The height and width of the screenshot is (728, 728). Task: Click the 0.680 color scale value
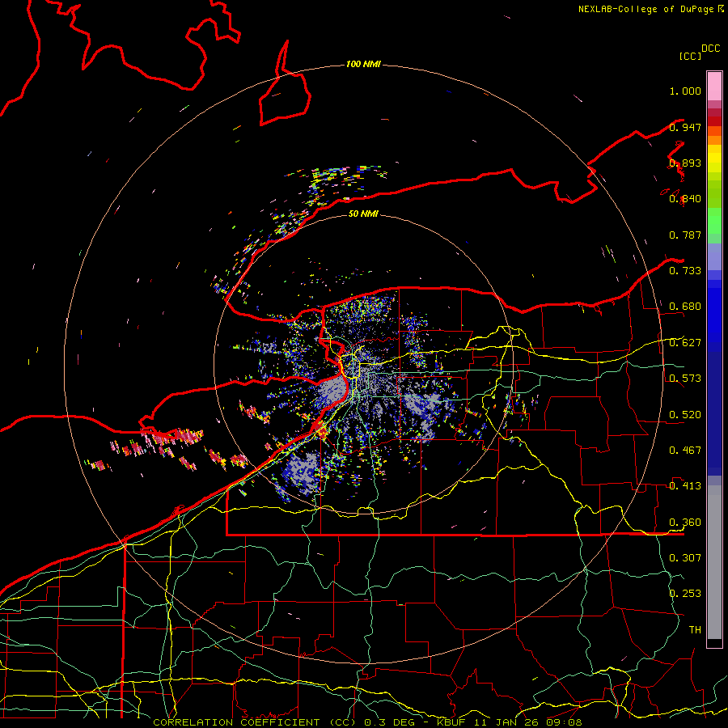pyautogui.click(x=685, y=307)
